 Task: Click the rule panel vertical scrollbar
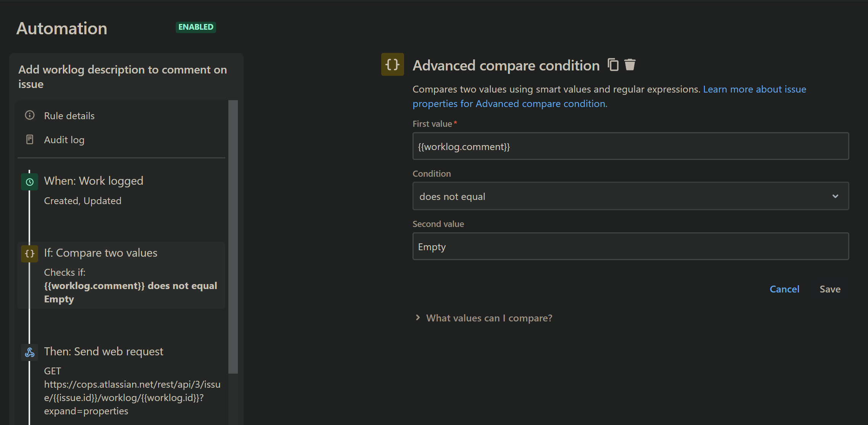click(233, 236)
